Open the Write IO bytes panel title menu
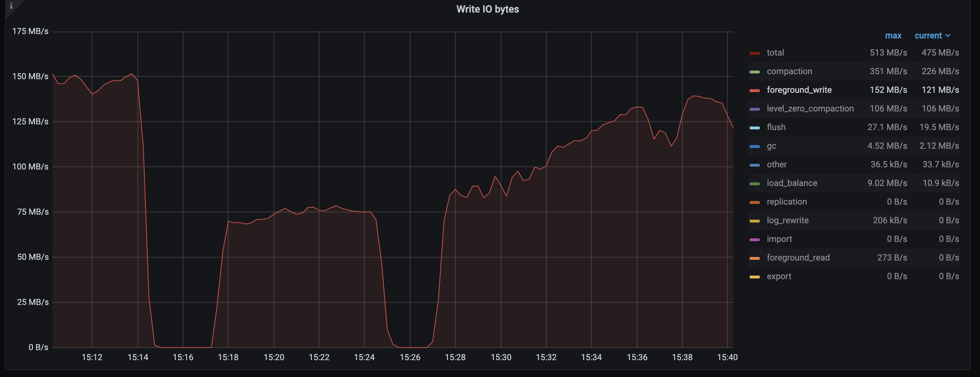 (x=487, y=9)
